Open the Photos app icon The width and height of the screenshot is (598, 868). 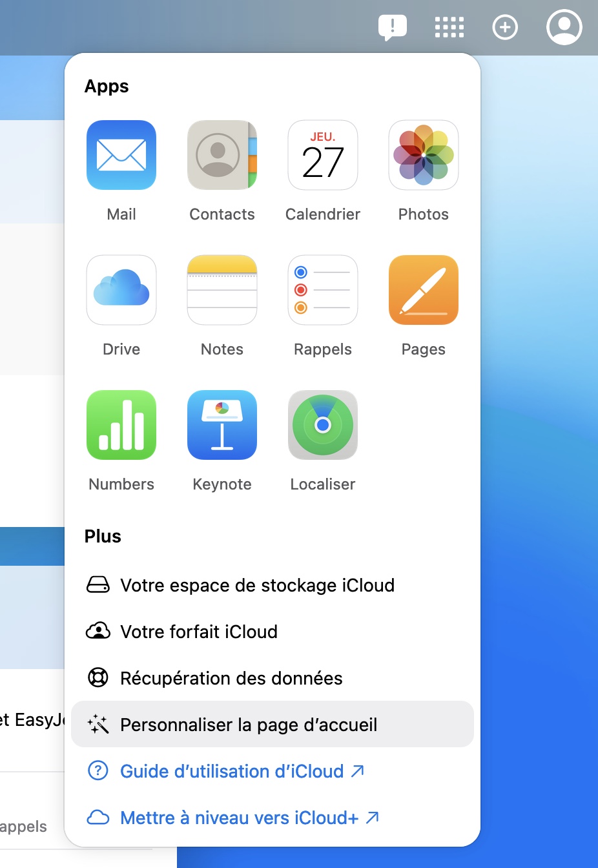424,155
